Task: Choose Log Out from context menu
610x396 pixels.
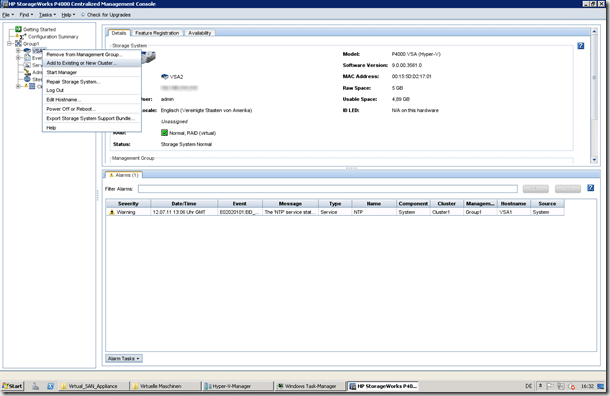Action: [92, 90]
